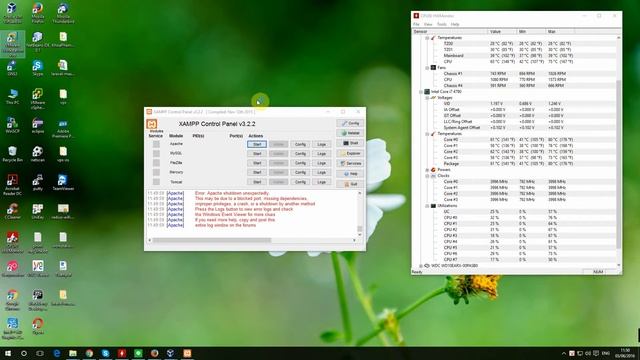
Task: Collapse the Voltages group in HWMonitor
Action: tap(427, 98)
